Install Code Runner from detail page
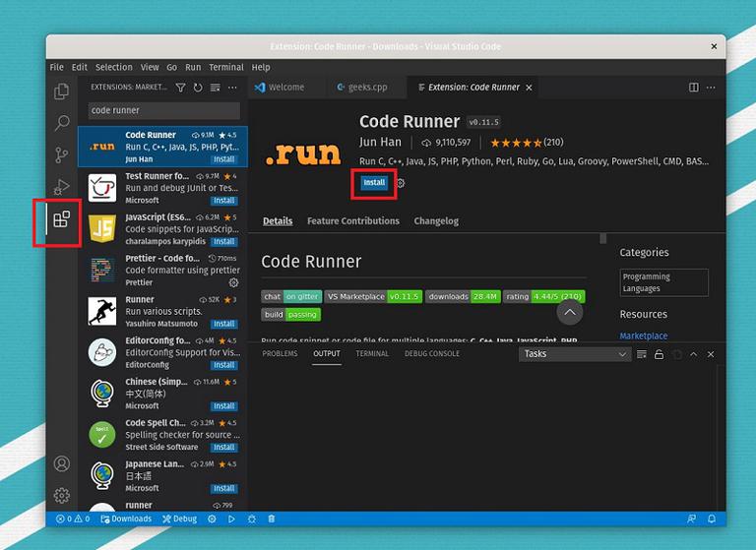 (x=374, y=183)
